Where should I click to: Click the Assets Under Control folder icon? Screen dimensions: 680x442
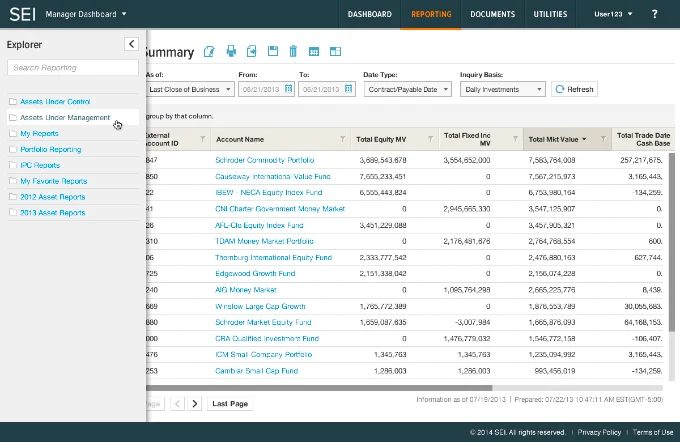pos(13,101)
